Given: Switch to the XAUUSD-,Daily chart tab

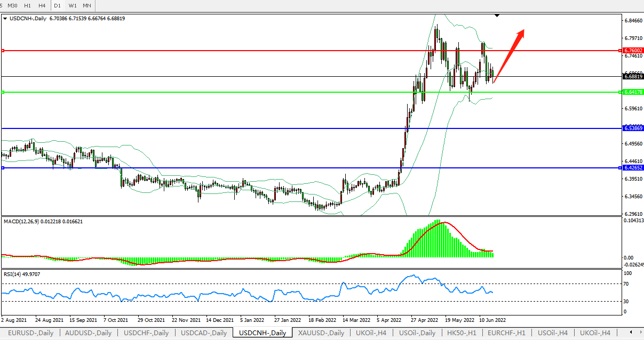Looking at the screenshot, I should coord(321,333).
